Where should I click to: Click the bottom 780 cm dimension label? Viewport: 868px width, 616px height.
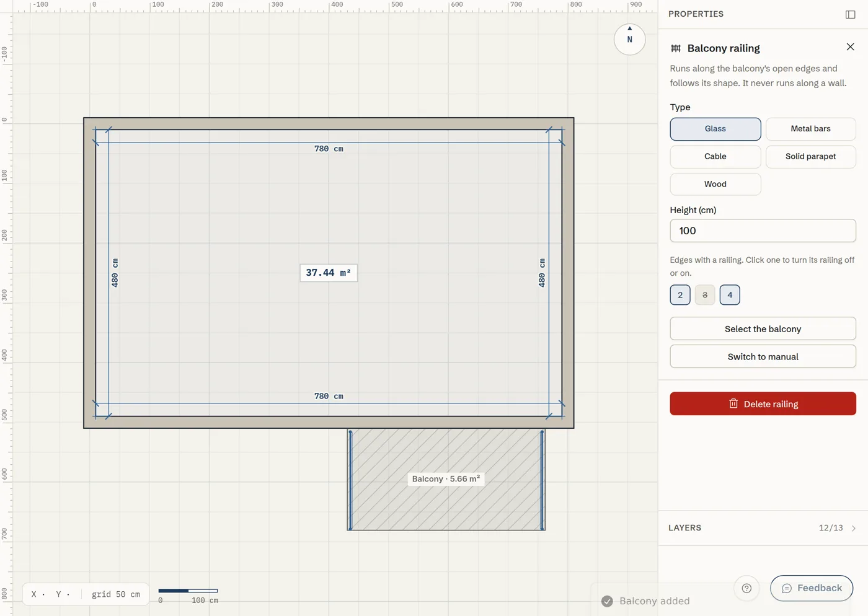tap(329, 396)
